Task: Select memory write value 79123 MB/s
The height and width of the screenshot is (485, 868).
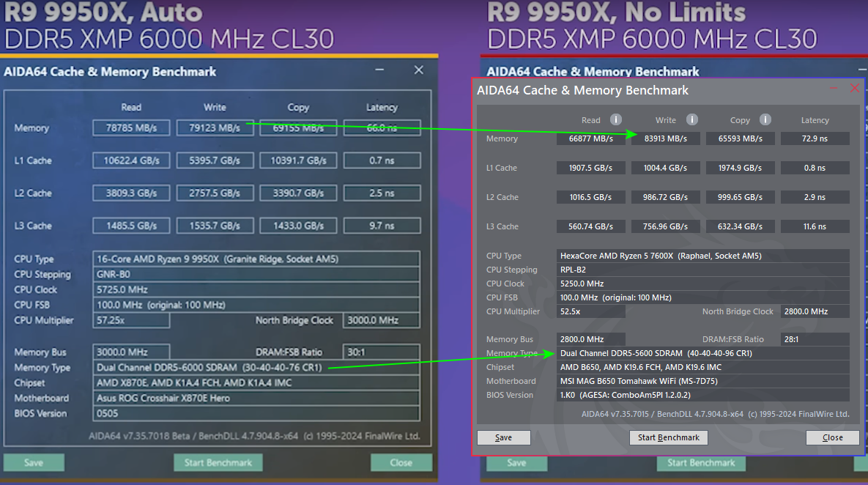Action: click(x=215, y=128)
